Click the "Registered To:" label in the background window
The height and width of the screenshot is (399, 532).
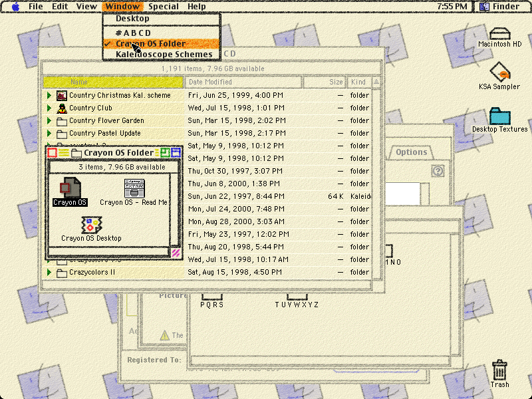coord(154,360)
